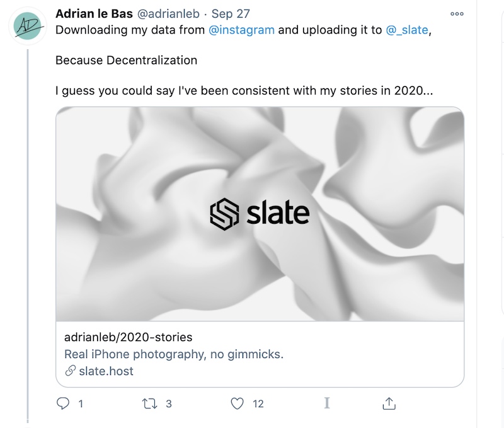Click the like count showing 12
The width and height of the screenshot is (504, 428).
[258, 403]
